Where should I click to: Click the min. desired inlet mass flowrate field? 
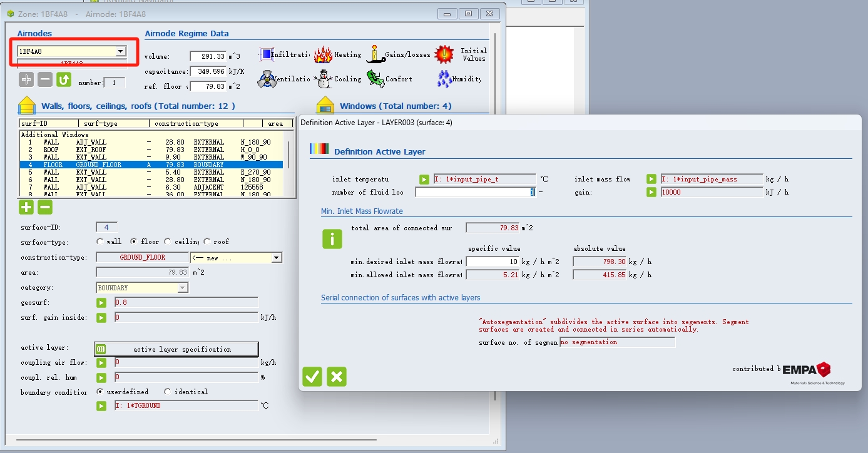493,262
